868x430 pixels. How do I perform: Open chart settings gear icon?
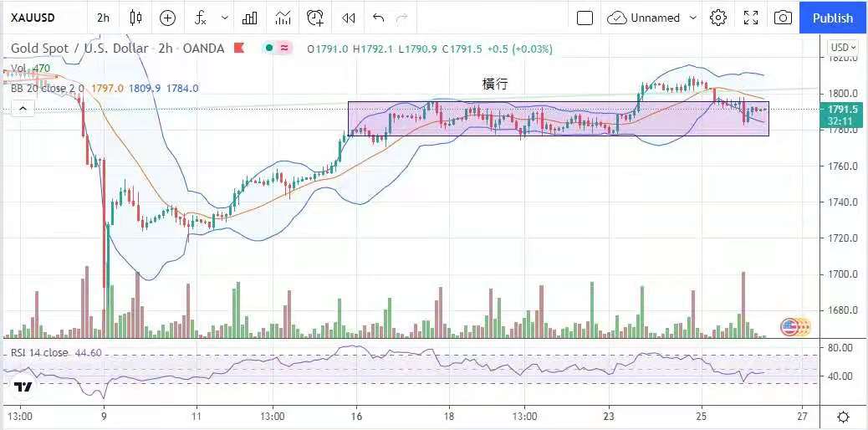pyautogui.click(x=717, y=18)
